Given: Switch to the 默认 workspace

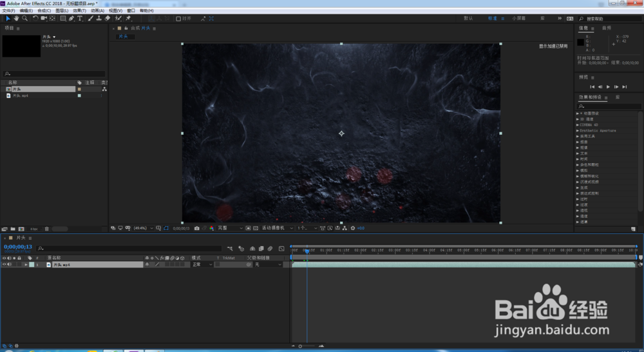Looking at the screenshot, I should [x=468, y=19].
